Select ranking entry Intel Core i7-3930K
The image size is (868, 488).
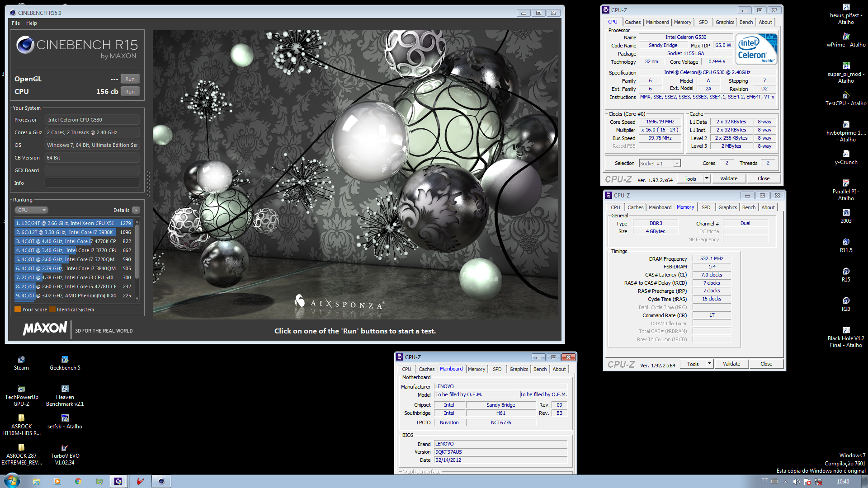(x=73, y=232)
